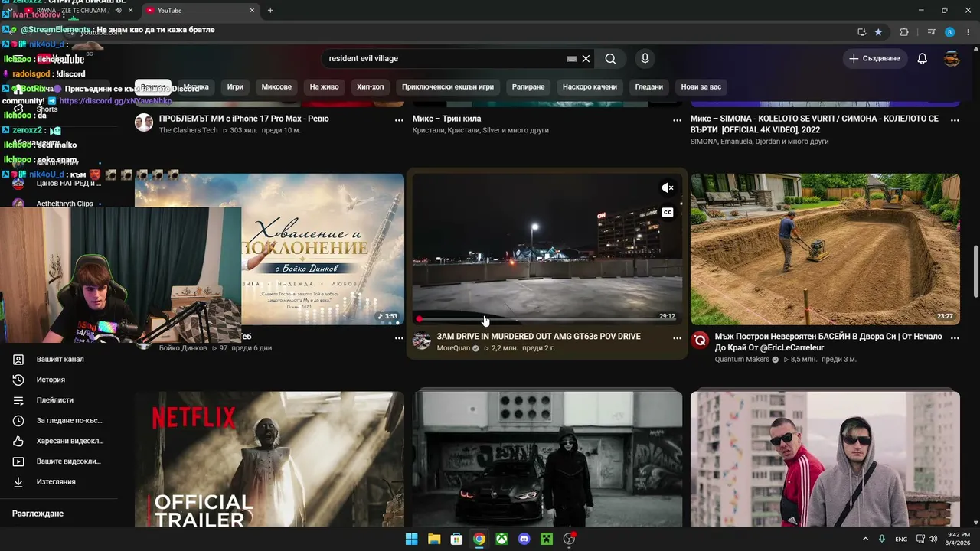Open the on-screen keyboard icon in search box

coord(571,59)
